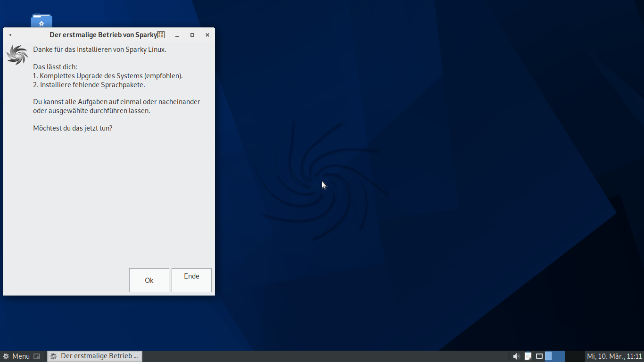Open the window menu dot in titlebar
Screen dimensions: 644x362
pyautogui.click(x=10, y=35)
